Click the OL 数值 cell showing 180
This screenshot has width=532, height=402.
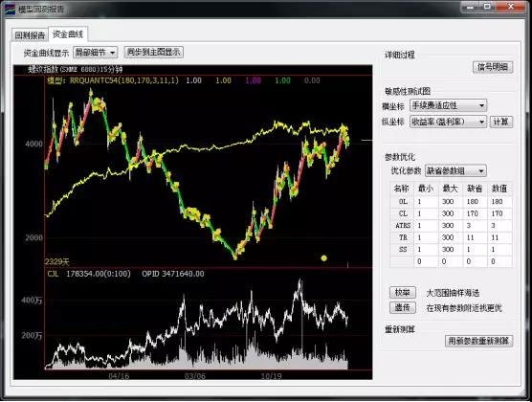(499, 202)
